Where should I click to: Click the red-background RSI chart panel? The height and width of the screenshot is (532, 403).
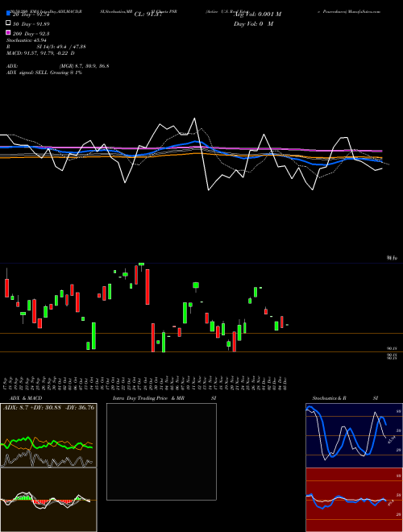pyautogui.click(x=354, y=500)
